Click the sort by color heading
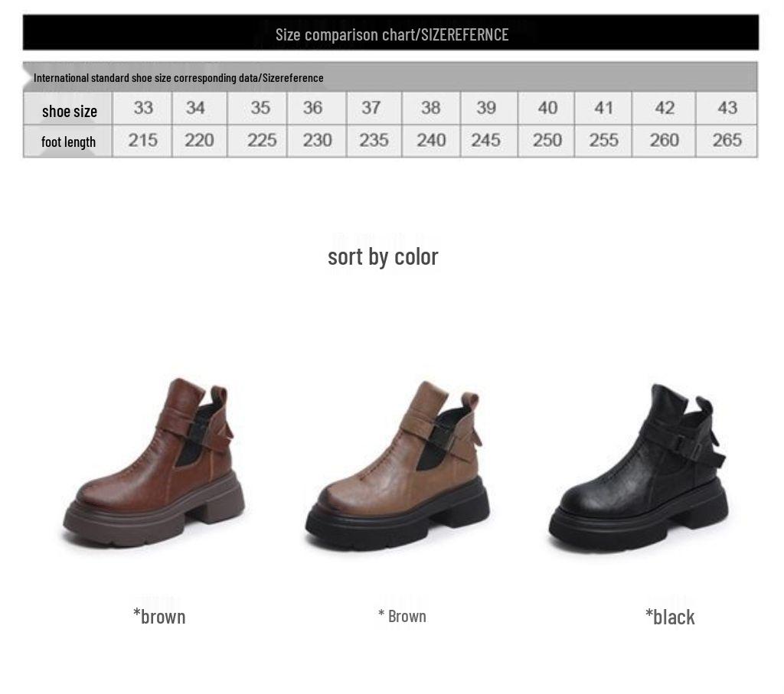This screenshot has height=694, width=784. coord(383,257)
